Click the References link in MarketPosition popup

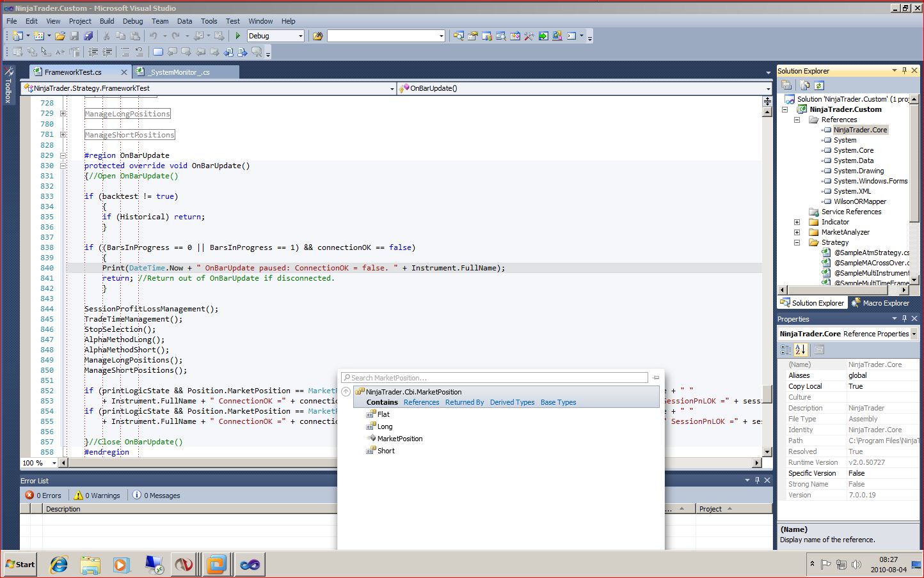[x=422, y=402]
